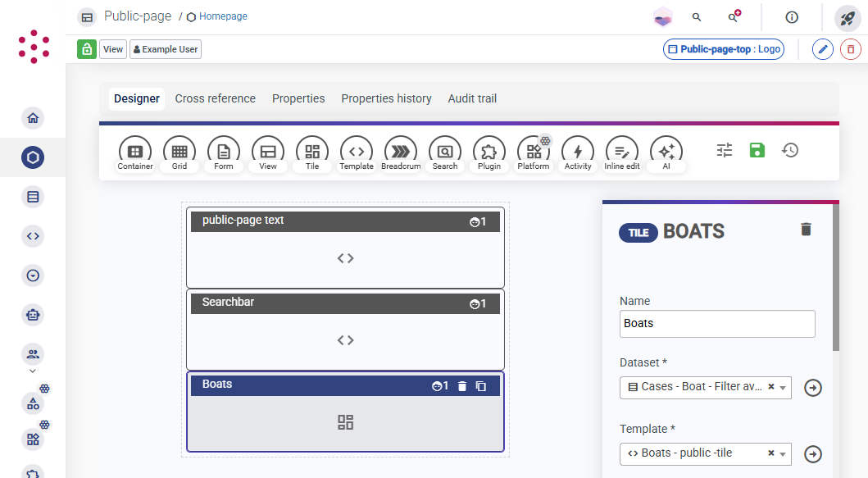Click the Example User button
The image size is (868, 478).
click(166, 49)
